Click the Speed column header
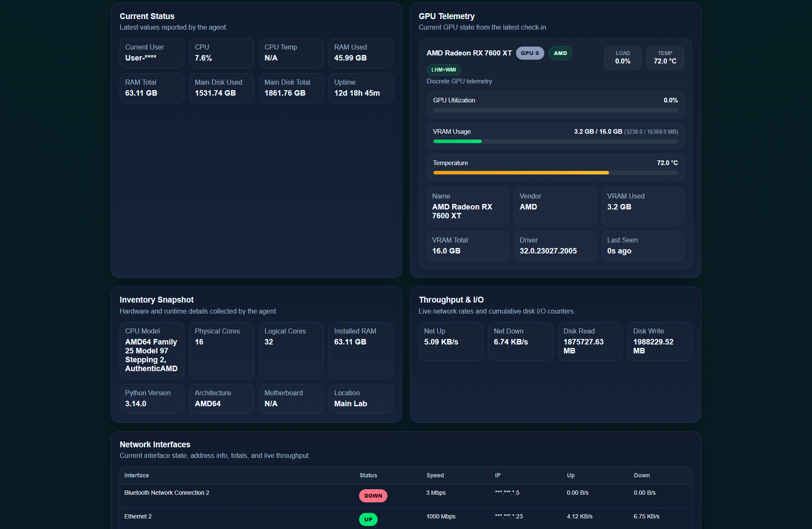The image size is (812, 529). point(435,475)
